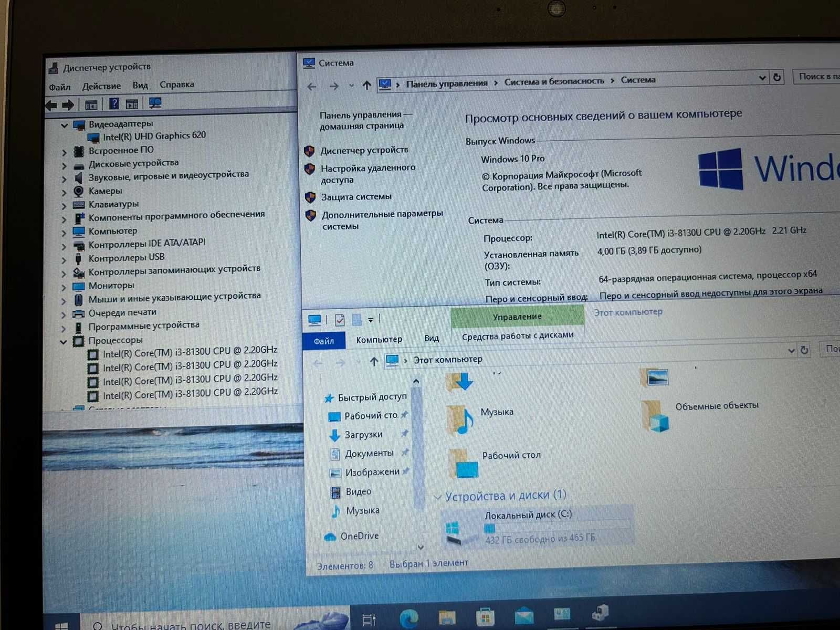Open Microsoft Store from taskbar
The width and height of the screenshot is (840, 630).
pyautogui.click(x=485, y=616)
